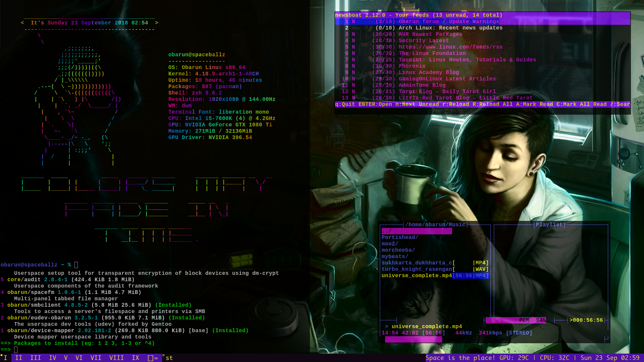Screen dimensions: 644x362
Task: Switch to dwm tag VII
Action: (96, 358)
